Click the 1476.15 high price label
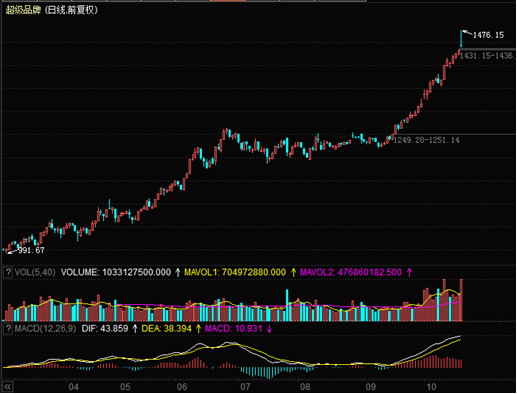The image size is (517, 394). click(488, 35)
